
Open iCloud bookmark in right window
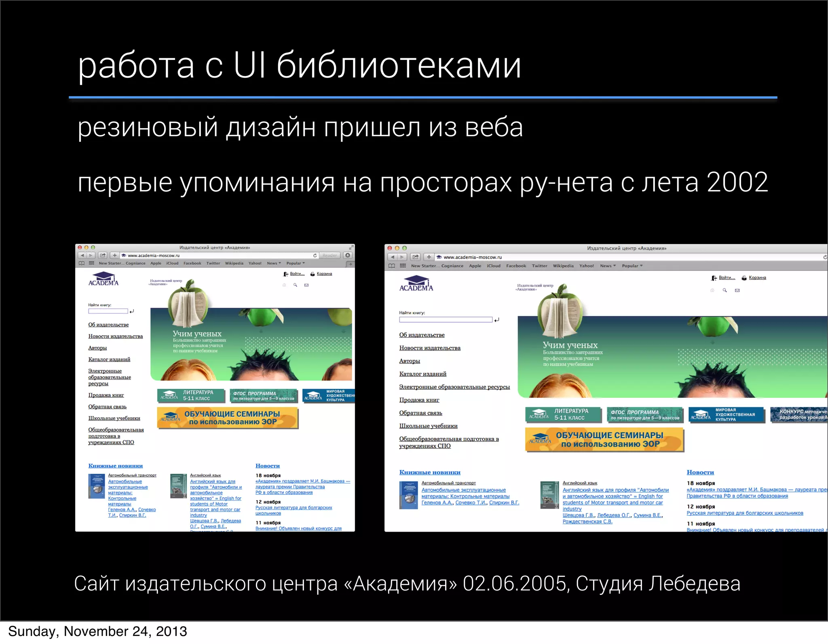(x=494, y=266)
